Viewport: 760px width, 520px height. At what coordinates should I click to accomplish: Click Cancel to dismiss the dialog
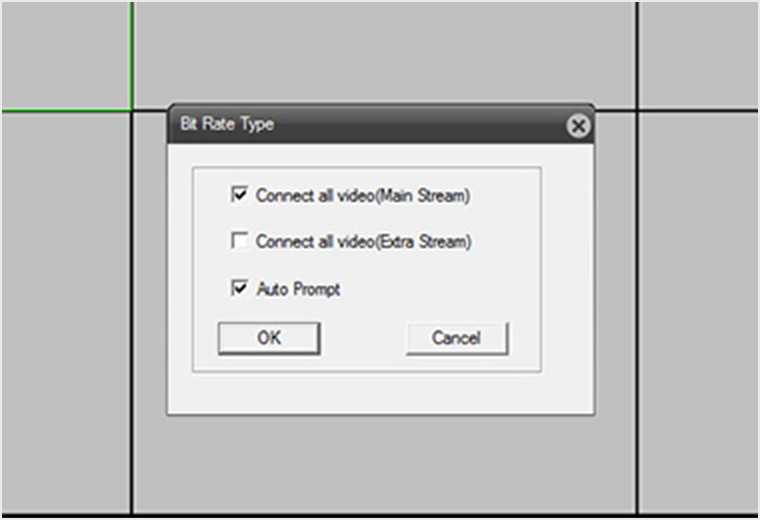[x=456, y=338]
